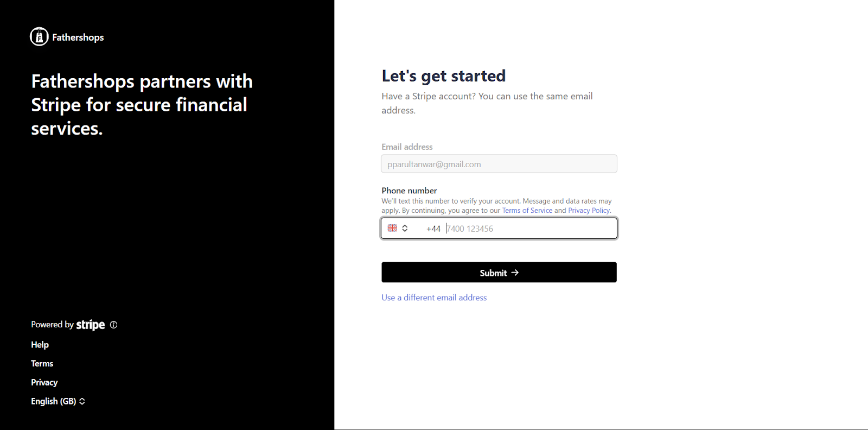Click the Let's get started heading
868x430 pixels.
[x=444, y=76]
